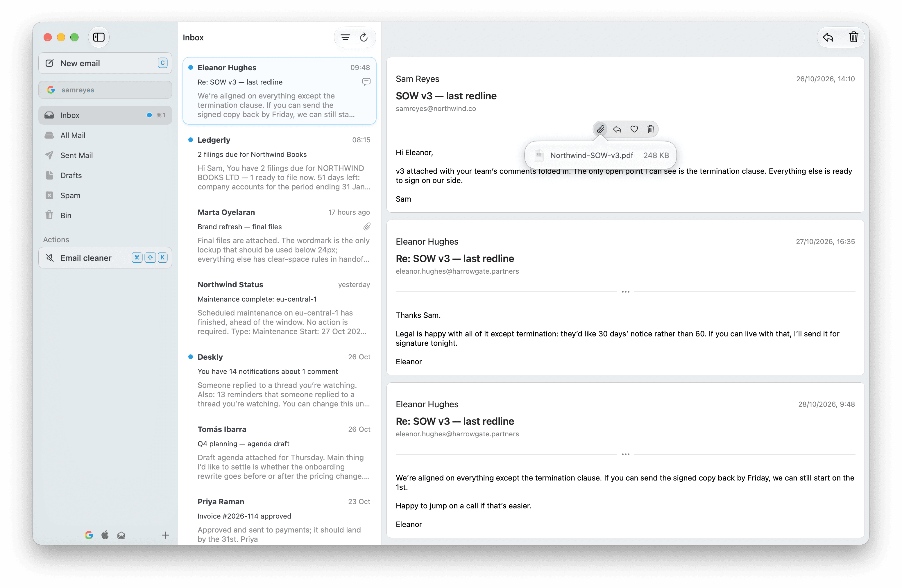Open the Northwind-SOW-v3.pdf attachment
Image resolution: width=902 pixels, height=588 pixels.
[x=601, y=155]
